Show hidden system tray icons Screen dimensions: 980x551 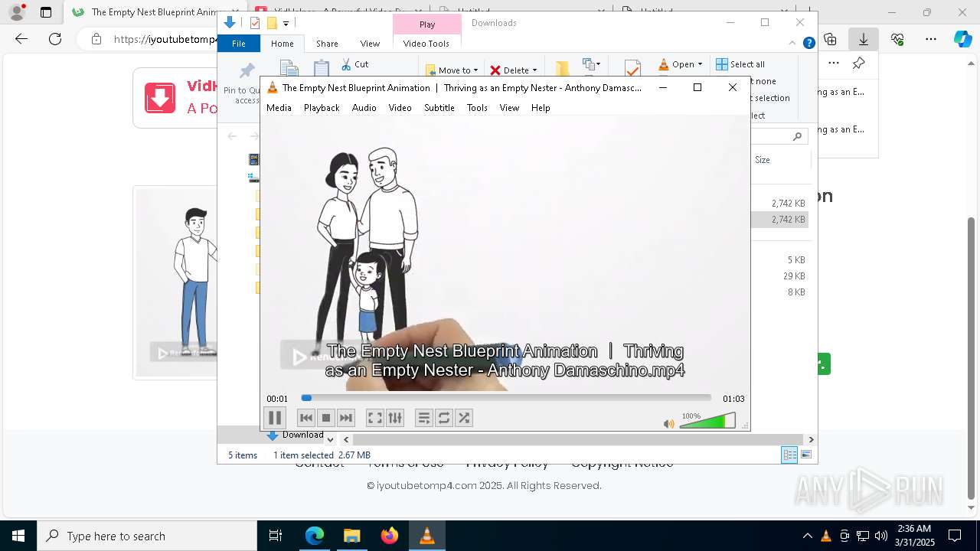tap(807, 536)
